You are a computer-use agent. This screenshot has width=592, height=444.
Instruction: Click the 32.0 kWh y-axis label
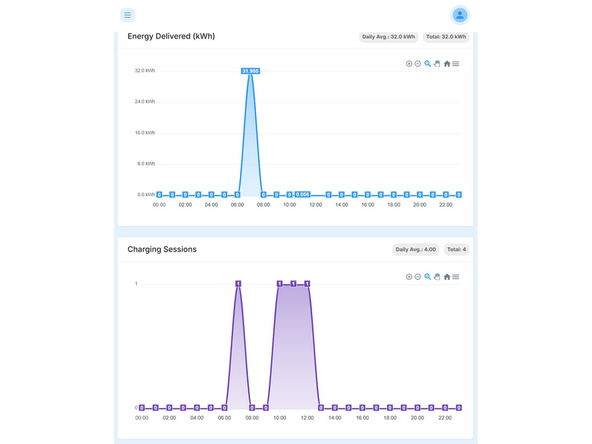pos(145,71)
